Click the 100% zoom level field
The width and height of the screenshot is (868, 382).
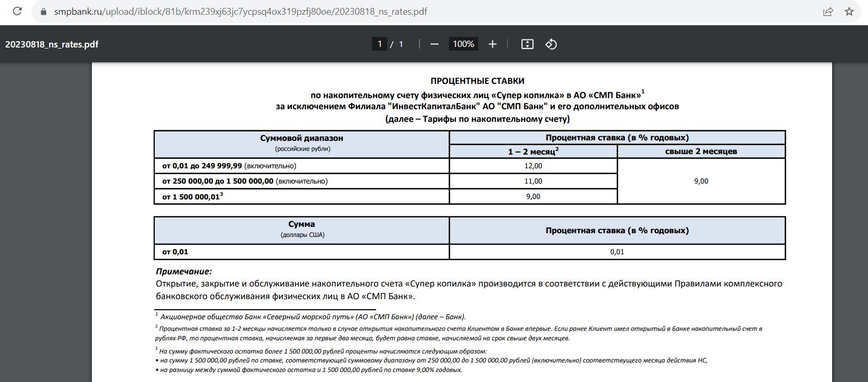point(463,44)
